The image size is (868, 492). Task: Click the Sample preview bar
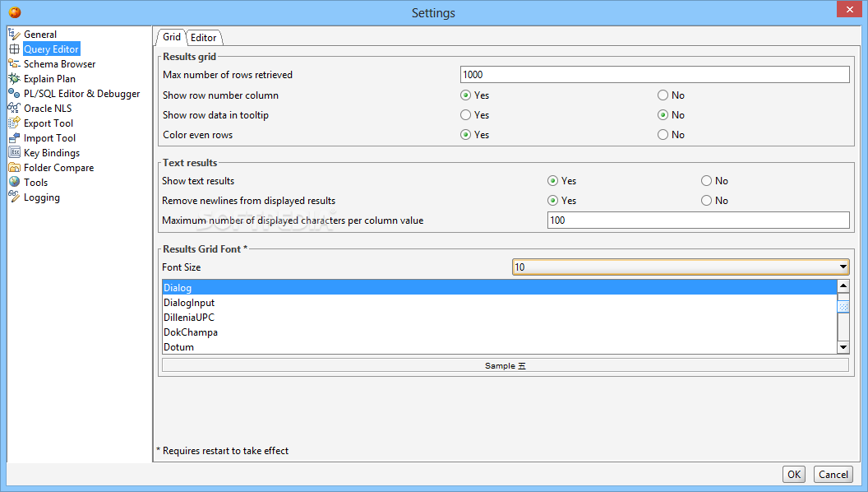[505, 365]
